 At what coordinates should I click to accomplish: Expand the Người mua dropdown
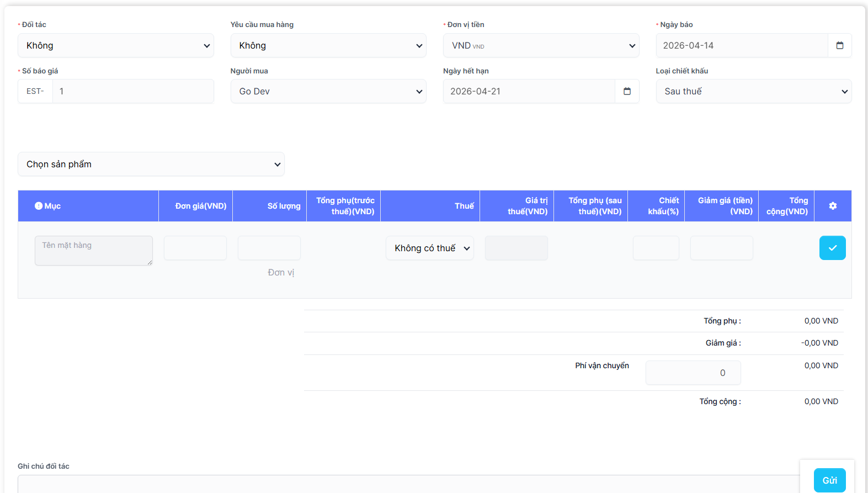(x=328, y=91)
